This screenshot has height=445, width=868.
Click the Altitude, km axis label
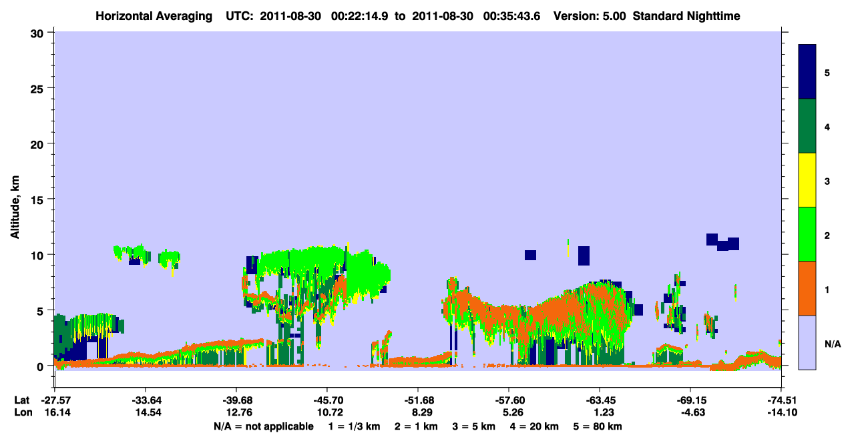15,198
